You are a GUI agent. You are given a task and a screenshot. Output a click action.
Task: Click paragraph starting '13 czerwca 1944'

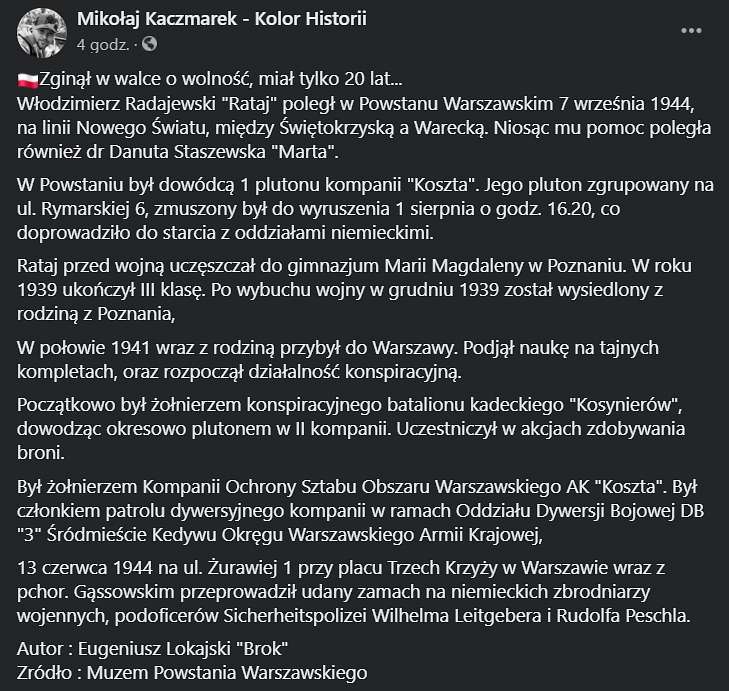[x=354, y=591]
